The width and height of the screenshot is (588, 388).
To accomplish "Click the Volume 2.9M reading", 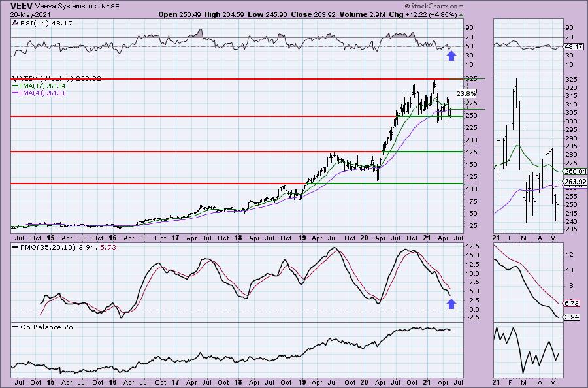I will (362, 14).
